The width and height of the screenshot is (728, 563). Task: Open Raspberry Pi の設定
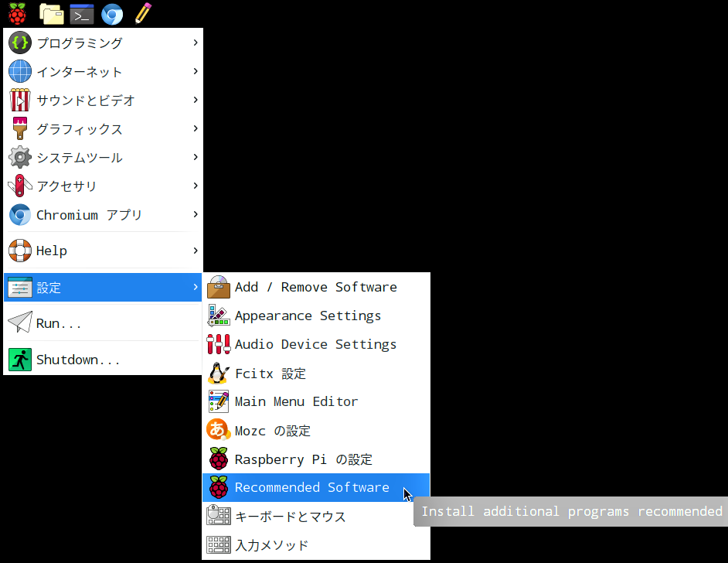pyautogui.click(x=316, y=459)
